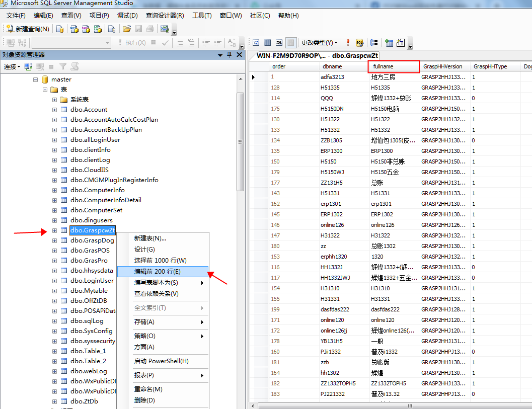
Task: Click the fullname column header
Action: pyautogui.click(x=394, y=66)
